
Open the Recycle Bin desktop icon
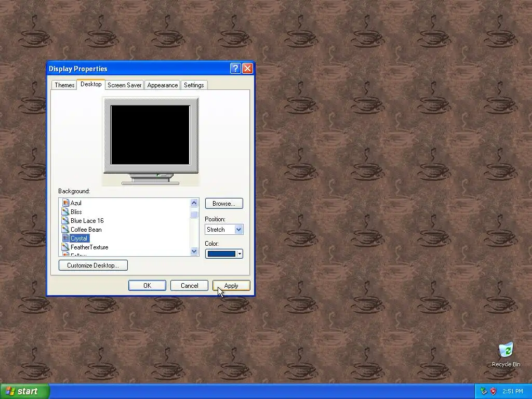(x=506, y=354)
